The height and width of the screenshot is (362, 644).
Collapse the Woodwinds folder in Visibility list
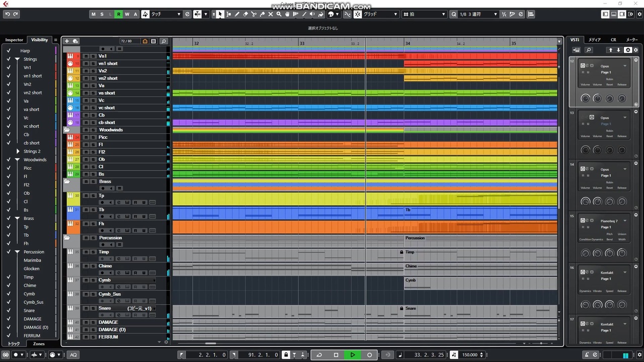[18, 160]
